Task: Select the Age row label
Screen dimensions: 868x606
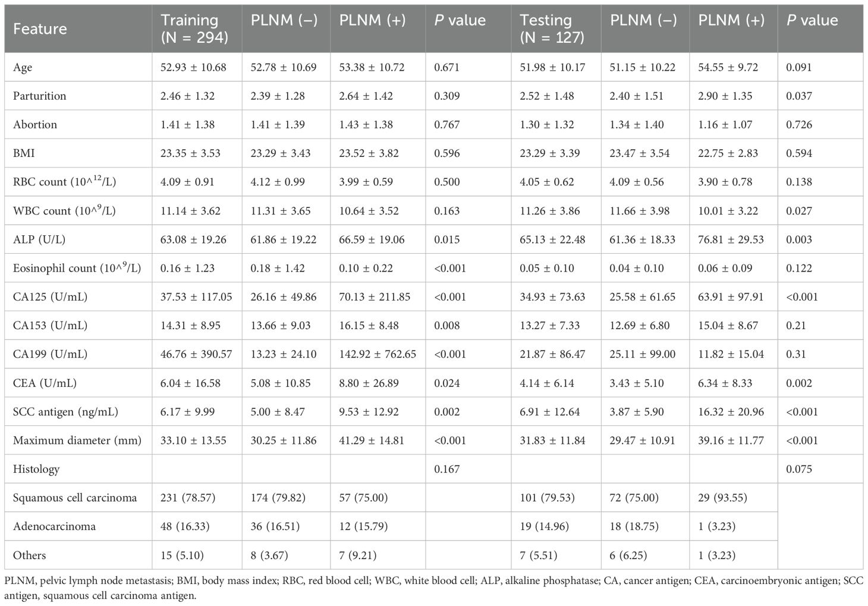Action: pyautogui.click(x=23, y=67)
